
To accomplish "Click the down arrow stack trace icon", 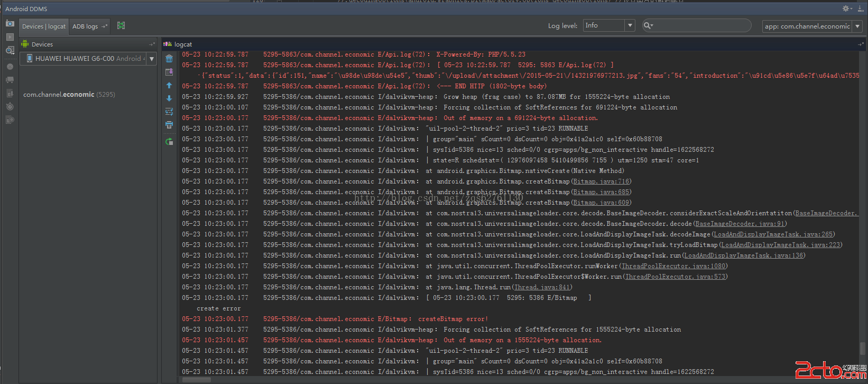I will point(169,98).
